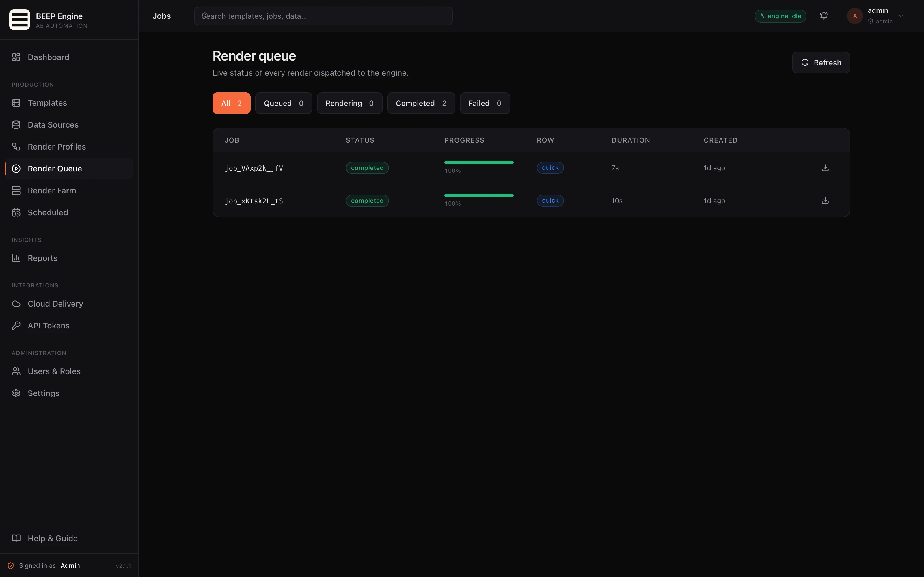Click quick row tag for job_VAxp2k_jfV
Viewport: 924px width, 577px height.
tap(550, 167)
